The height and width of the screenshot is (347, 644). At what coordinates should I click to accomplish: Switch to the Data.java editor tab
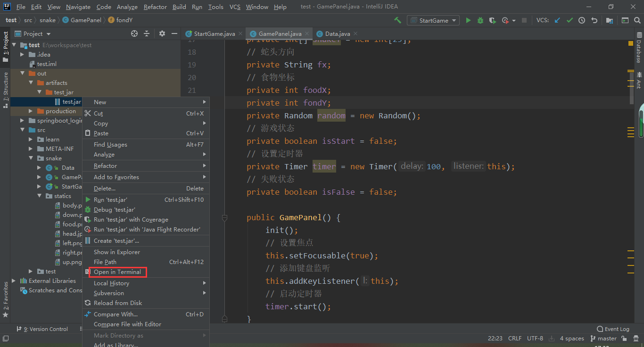pyautogui.click(x=337, y=34)
